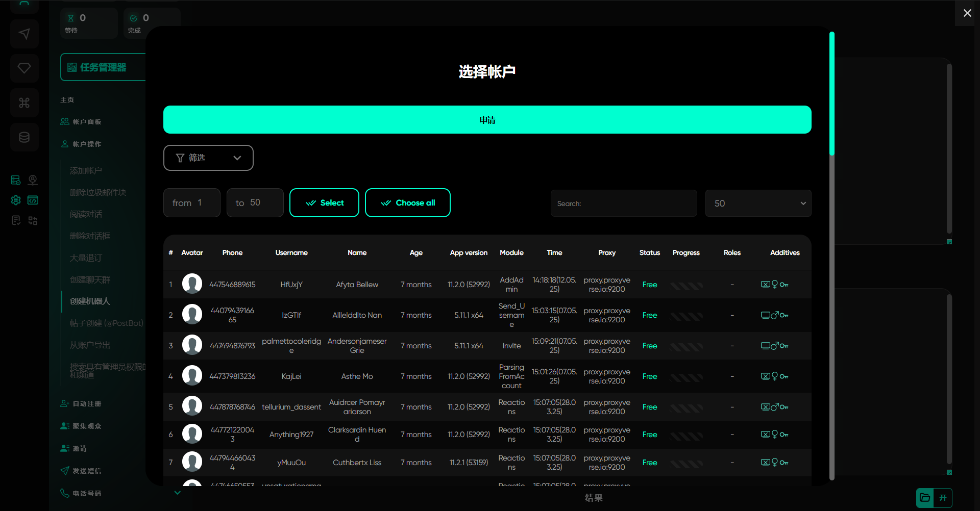Click the folder icon at bottom right
980x511 pixels.
tap(924, 498)
